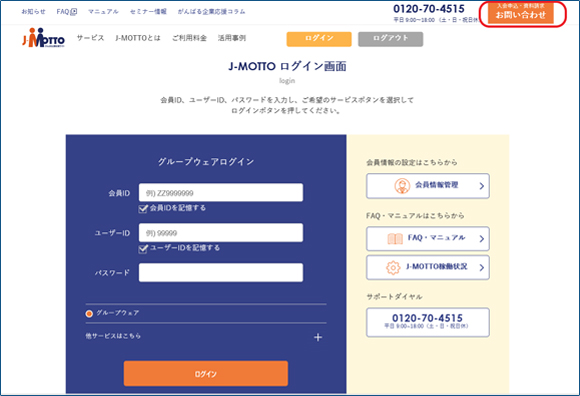The height and width of the screenshot is (396, 580).
Task: Click the J-MOTTO稼働状況 label text
Action: pos(436,267)
